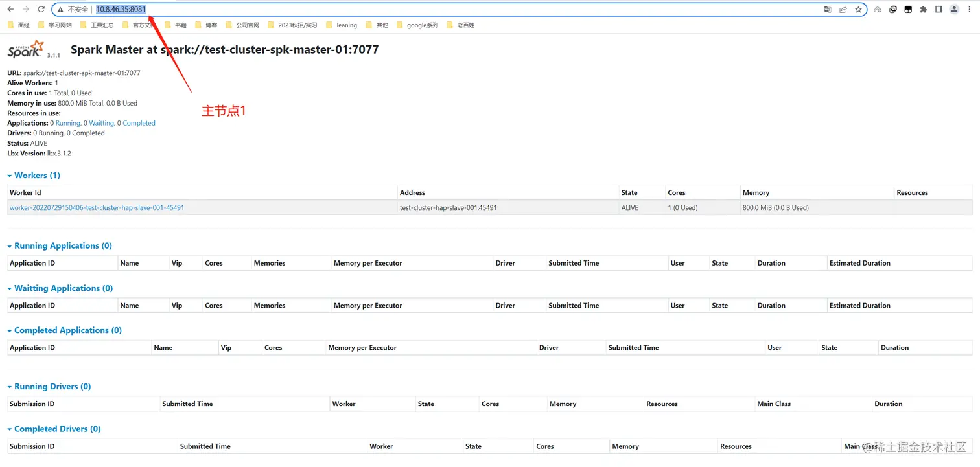Open the translate page icon
The width and height of the screenshot is (980, 467).
click(x=828, y=10)
